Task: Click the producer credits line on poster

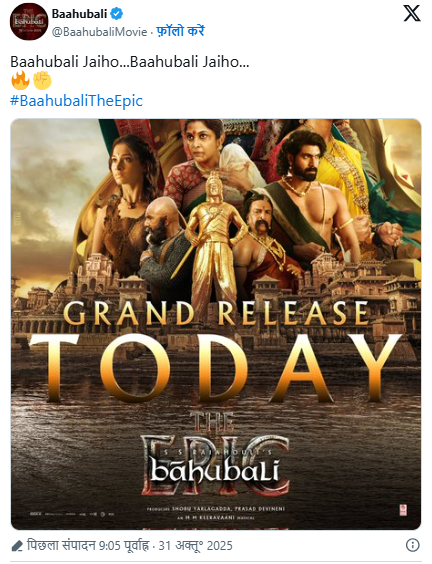Action: [x=216, y=509]
